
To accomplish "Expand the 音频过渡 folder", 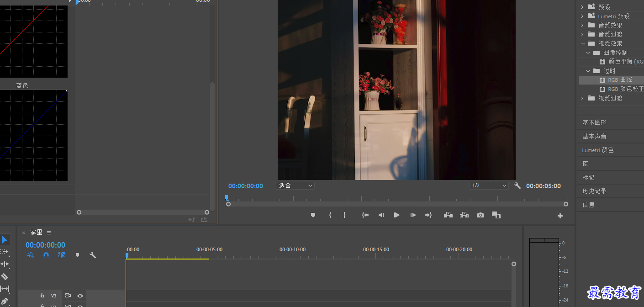I will pyautogui.click(x=582, y=34).
